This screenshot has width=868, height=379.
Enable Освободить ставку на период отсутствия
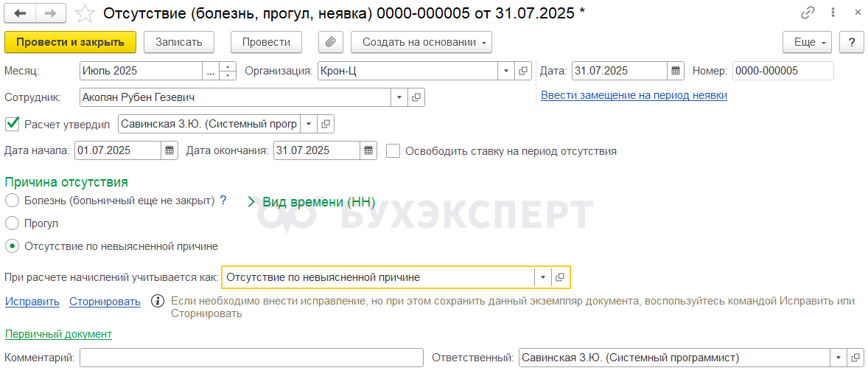(393, 150)
